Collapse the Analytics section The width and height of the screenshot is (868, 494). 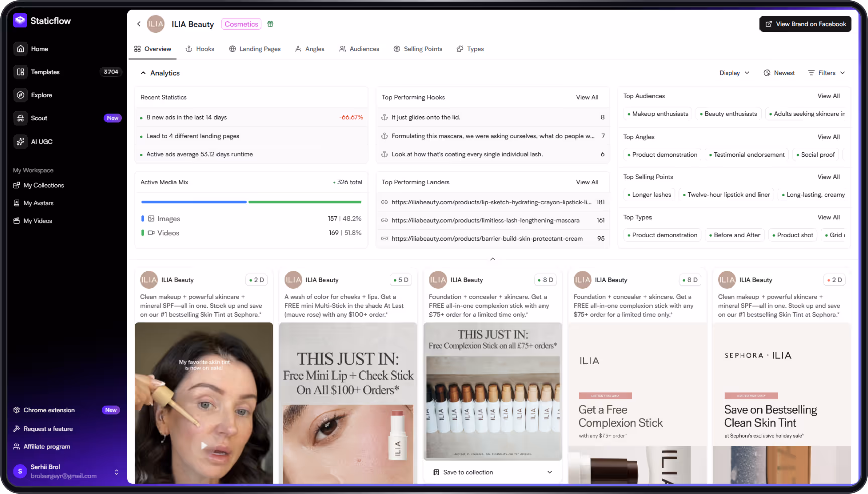tap(143, 73)
